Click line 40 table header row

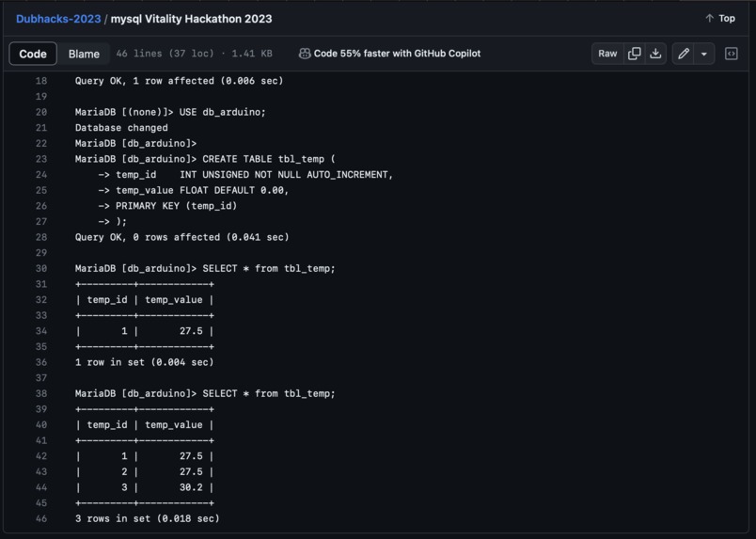click(x=144, y=424)
